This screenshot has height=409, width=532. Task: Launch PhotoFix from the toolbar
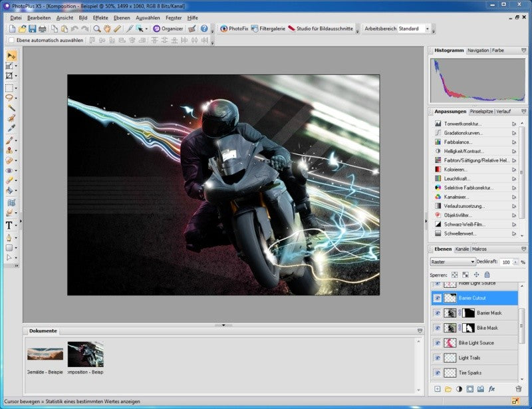click(234, 29)
